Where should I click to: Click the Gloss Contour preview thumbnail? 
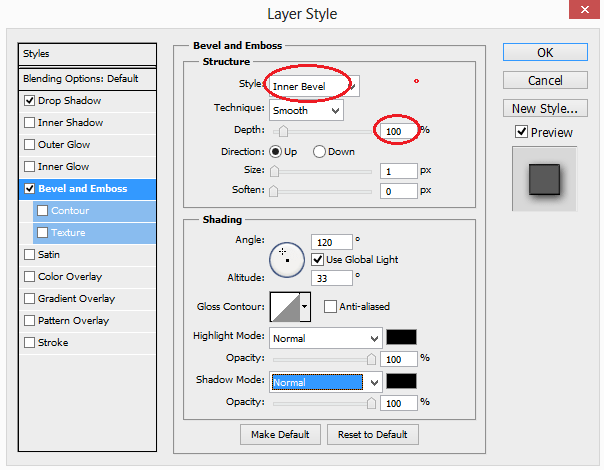click(285, 307)
